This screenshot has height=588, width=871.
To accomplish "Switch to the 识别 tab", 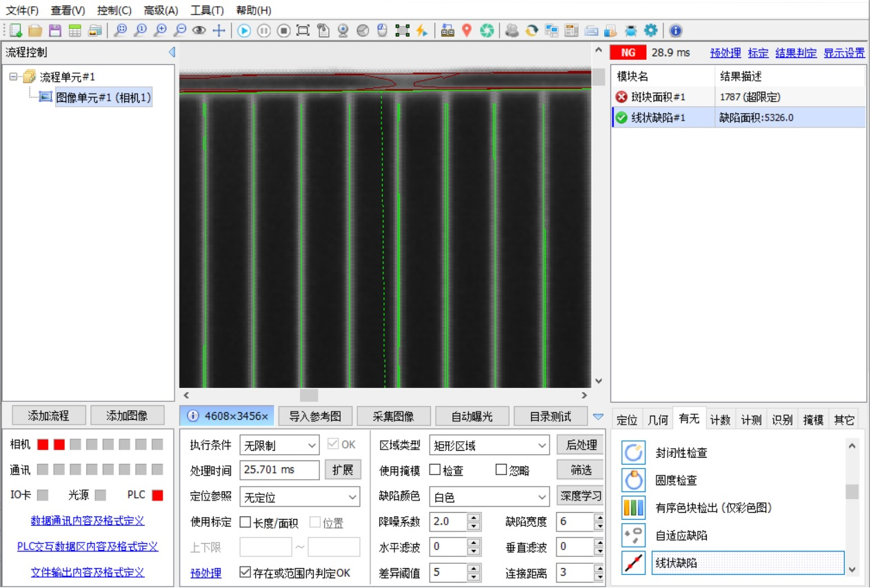I will (782, 420).
